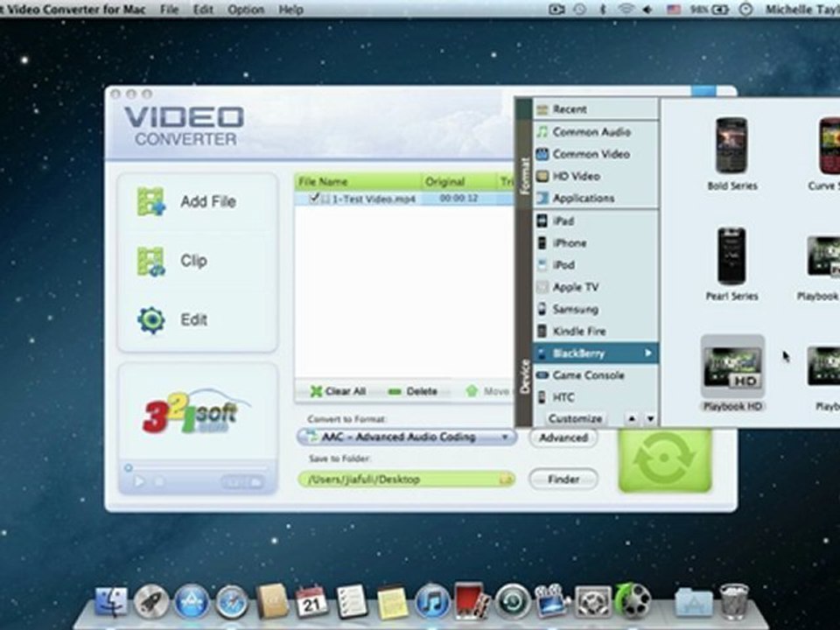Click the Finder button
The image size is (840, 630).
563,479
